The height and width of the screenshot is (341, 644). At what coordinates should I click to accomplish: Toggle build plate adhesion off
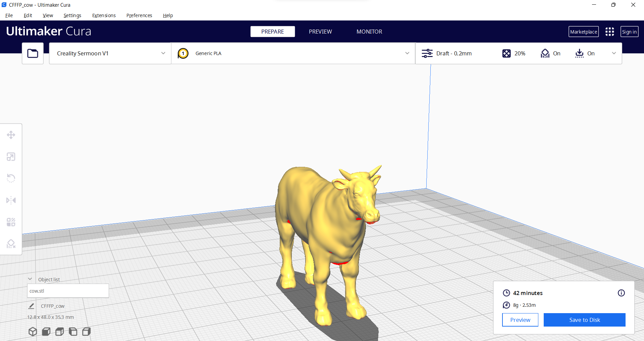coord(585,53)
